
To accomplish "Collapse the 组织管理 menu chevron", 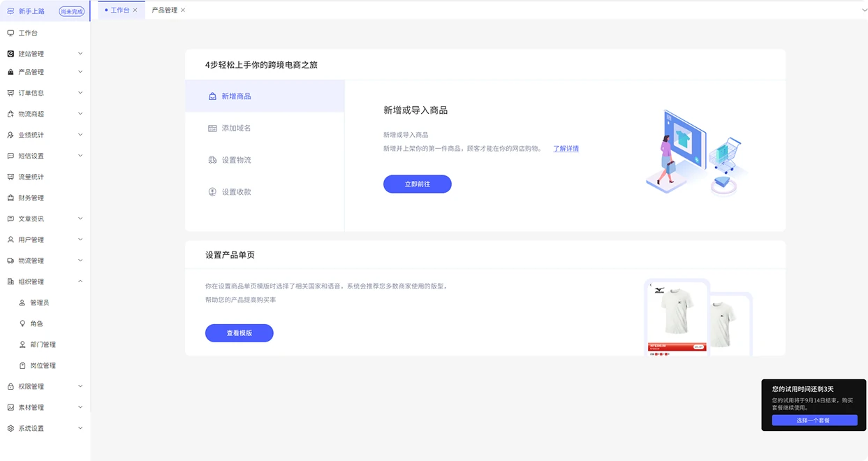I will coord(80,281).
